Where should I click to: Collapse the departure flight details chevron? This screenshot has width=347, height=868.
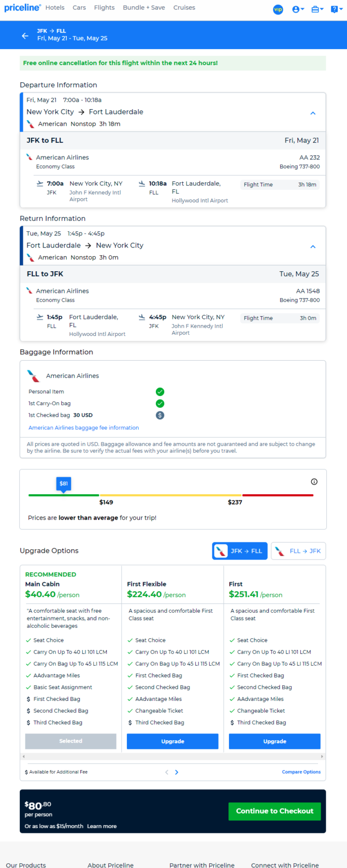313,113
